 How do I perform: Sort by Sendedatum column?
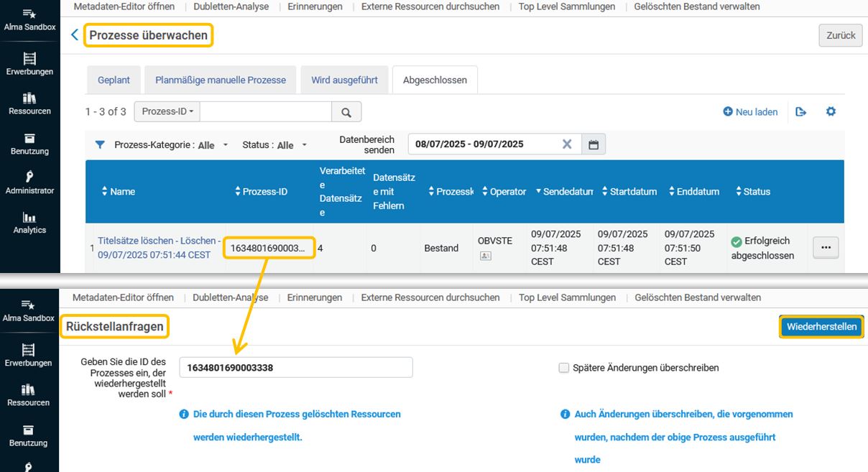565,192
